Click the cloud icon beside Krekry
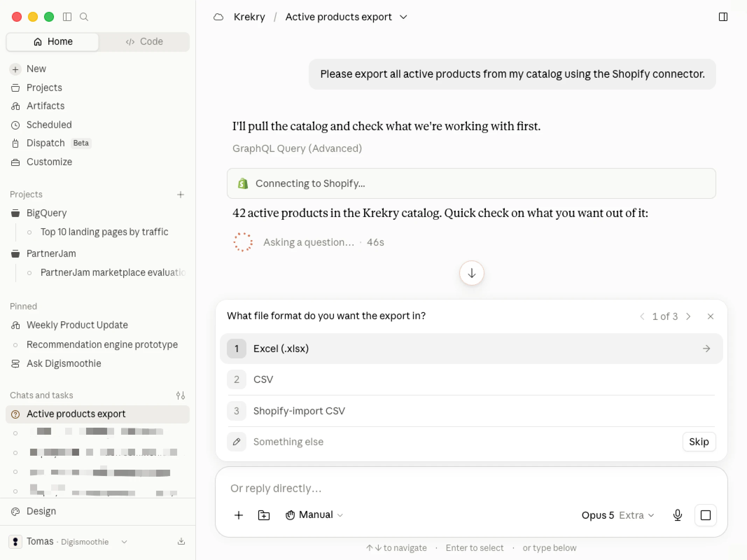 pos(218,17)
